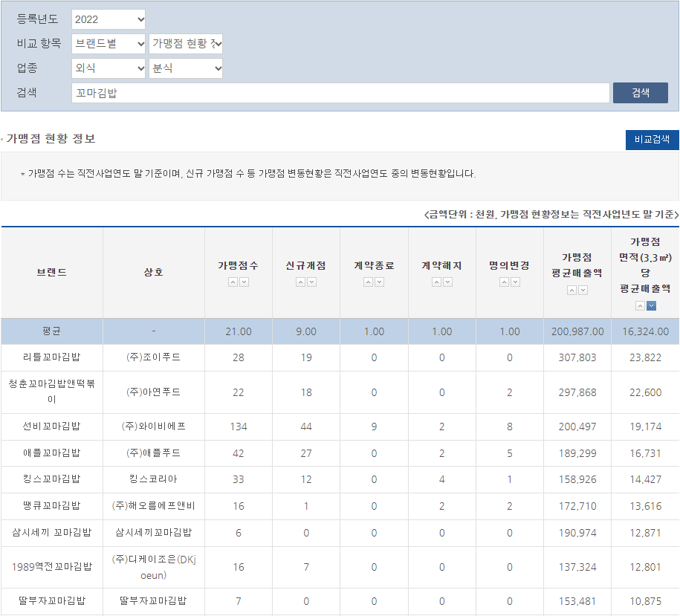Click the search field containing 꼬마김밥
Screen dimensions: 680x616
pos(340,93)
